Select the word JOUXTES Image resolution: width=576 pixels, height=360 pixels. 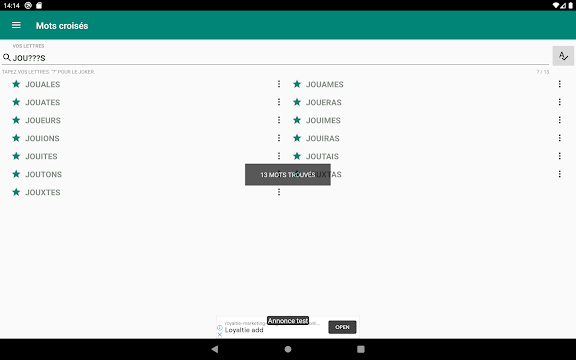[x=43, y=192]
